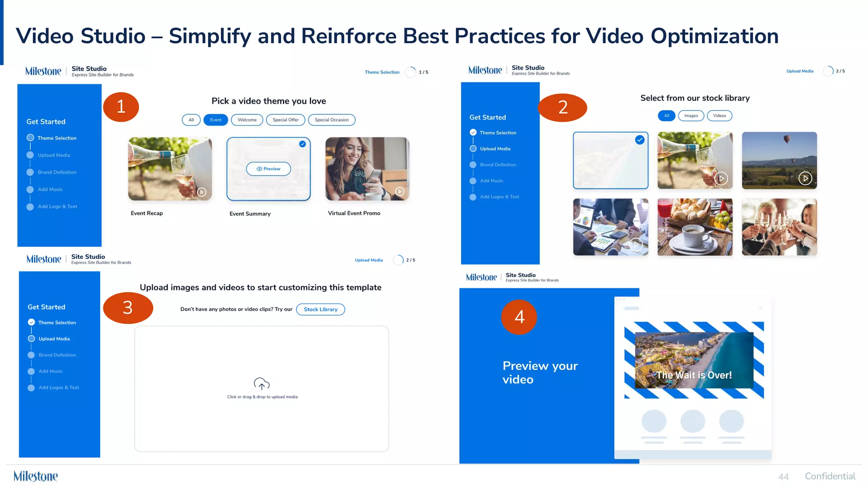Open the Event Recap theme card
Screen dimensions: 868x488
point(170,169)
